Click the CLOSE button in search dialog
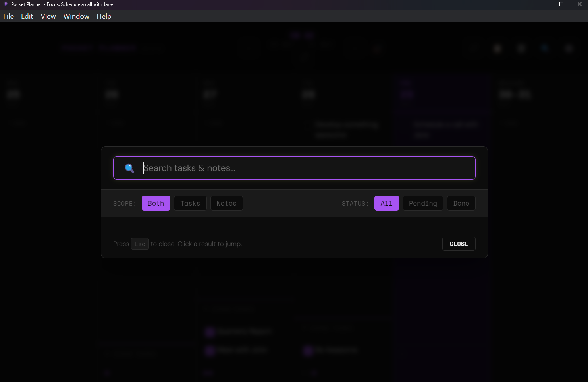This screenshot has width=588, height=382. [x=459, y=244]
